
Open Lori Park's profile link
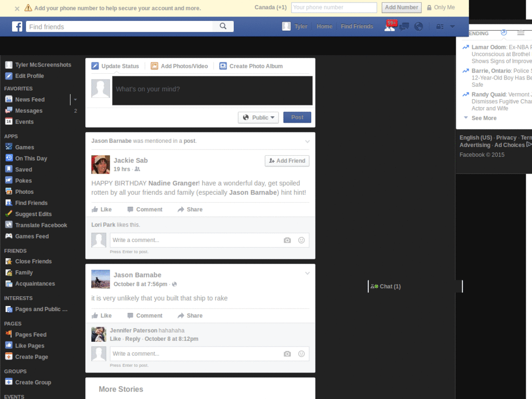[x=103, y=225]
